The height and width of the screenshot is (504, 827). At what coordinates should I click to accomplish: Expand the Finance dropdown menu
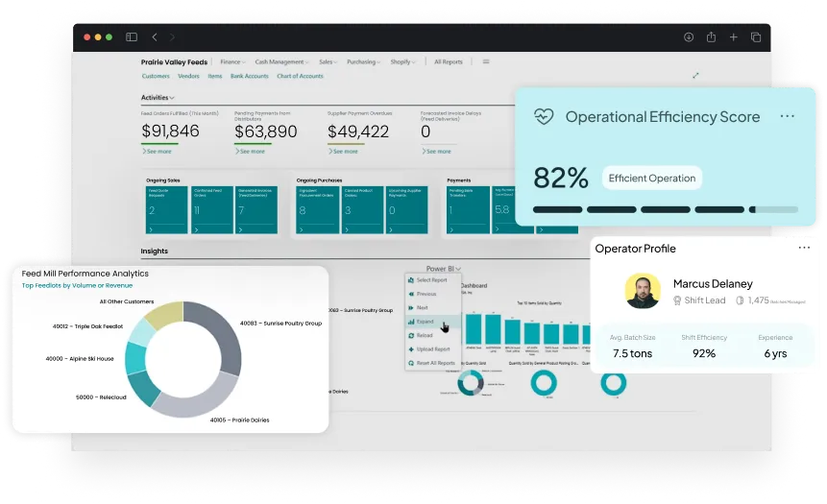232,61
